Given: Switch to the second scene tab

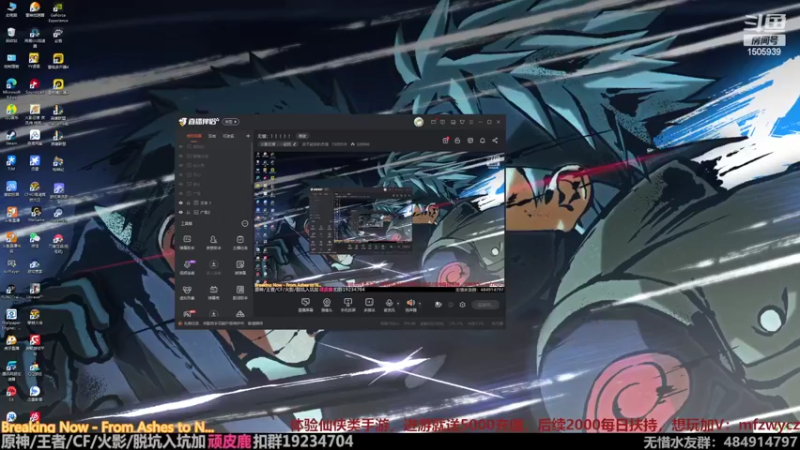Looking at the screenshot, I should pyautogui.click(x=212, y=136).
